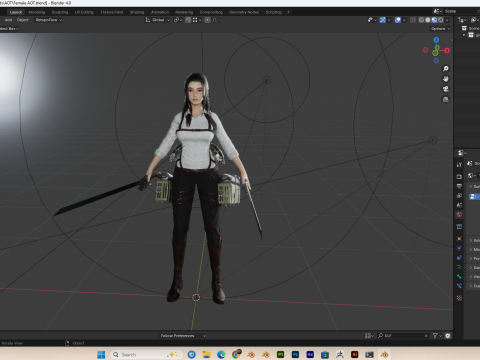This screenshot has width=480, height=360.
Task: Open Microsoft Edge from the taskbar
Action: click(x=221, y=354)
